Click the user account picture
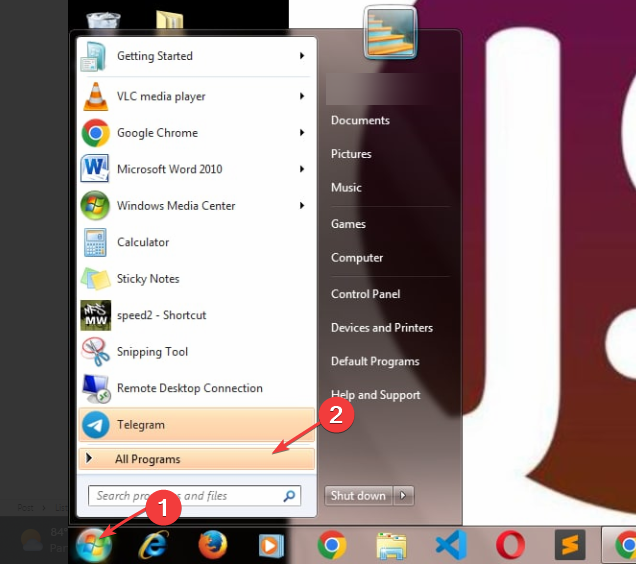Screen dimensions: 636x564 point(390,32)
